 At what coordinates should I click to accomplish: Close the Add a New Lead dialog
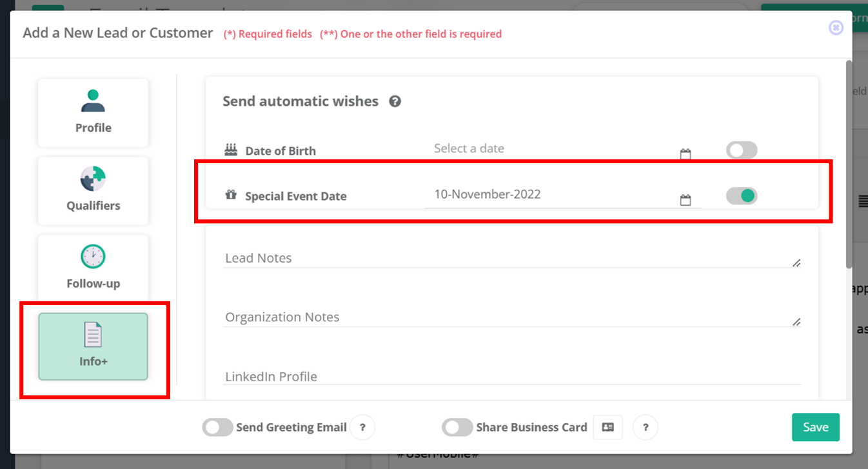[836, 28]
